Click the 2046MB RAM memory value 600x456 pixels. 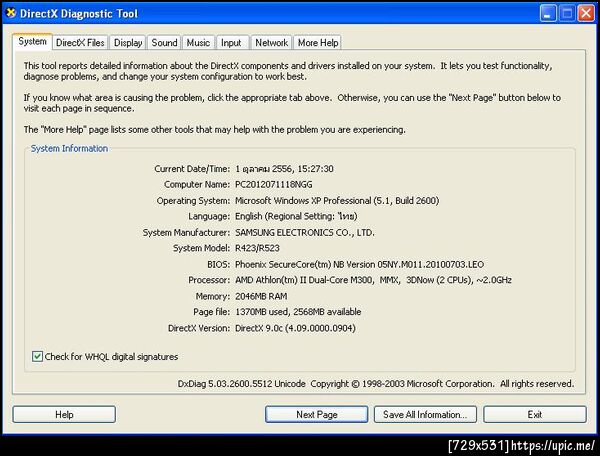click(x=261, y=296)
